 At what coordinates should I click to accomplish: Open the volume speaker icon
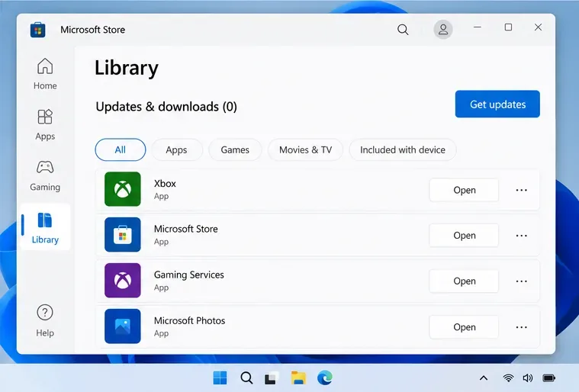point(528,378)
